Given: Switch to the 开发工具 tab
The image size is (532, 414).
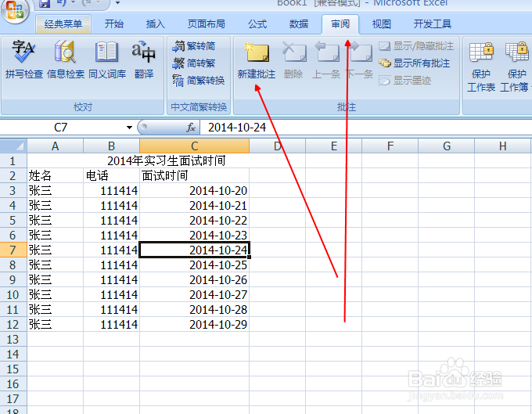Looking at the screenshot, I should [x=432, y=24].
